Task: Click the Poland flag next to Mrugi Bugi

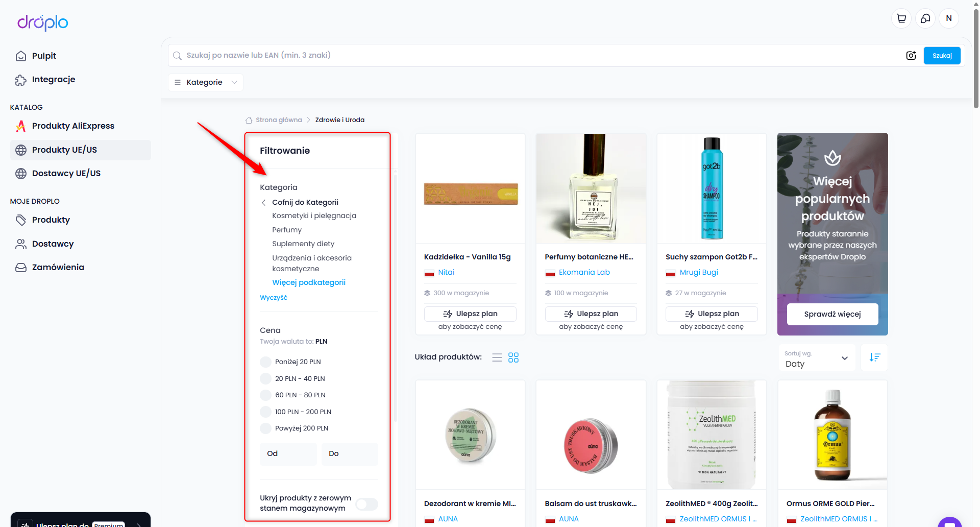Action: point(671,273)
